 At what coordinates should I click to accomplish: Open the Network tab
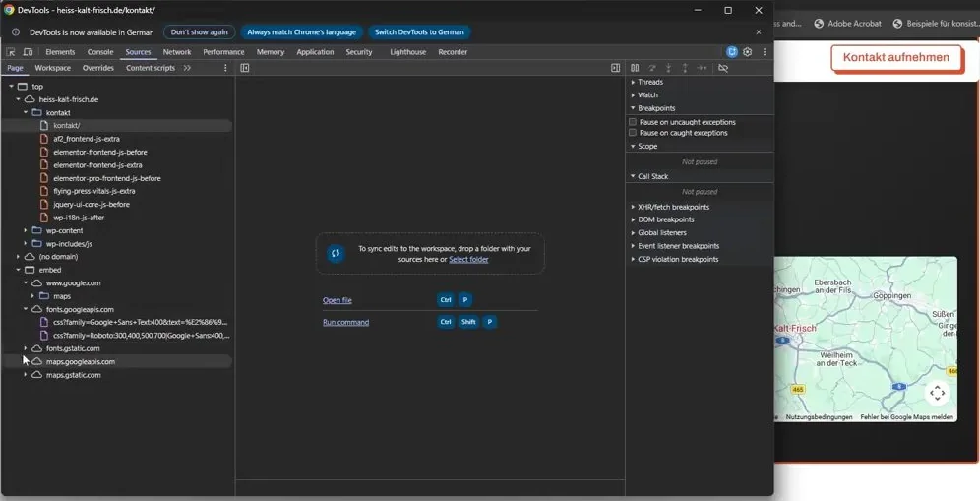[177, 52]
